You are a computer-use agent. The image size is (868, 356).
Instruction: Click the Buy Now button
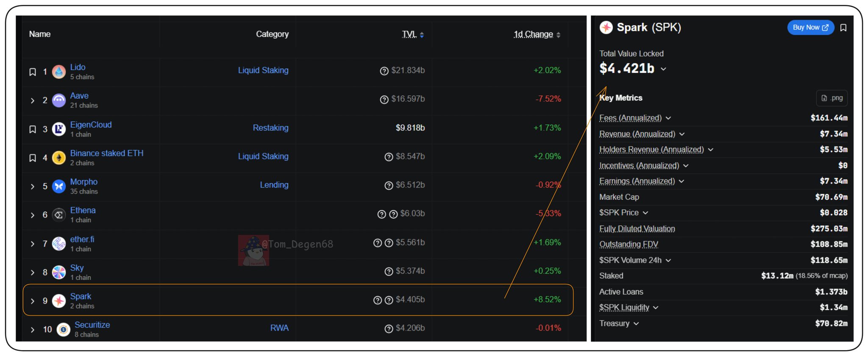tap(810, 28)
